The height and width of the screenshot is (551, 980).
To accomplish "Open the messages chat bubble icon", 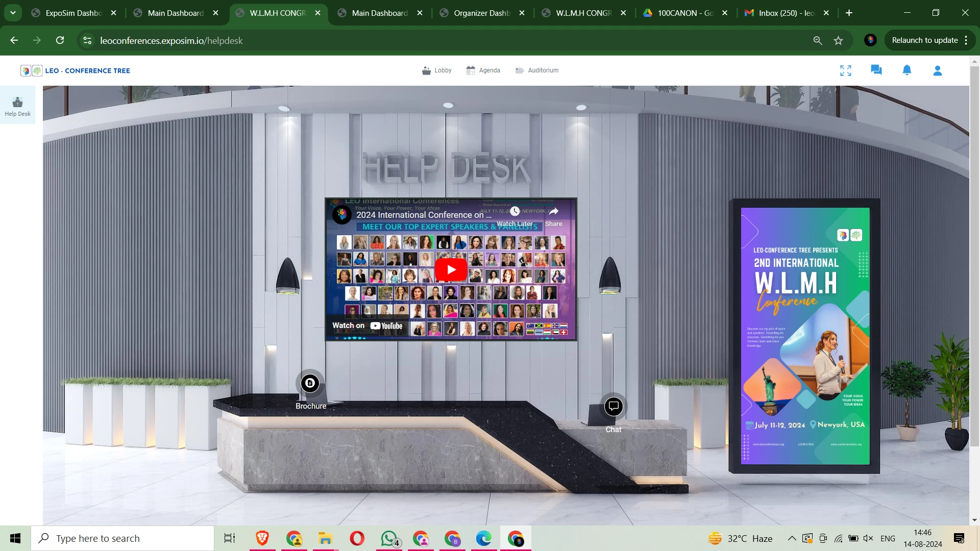I will (876, 70).
